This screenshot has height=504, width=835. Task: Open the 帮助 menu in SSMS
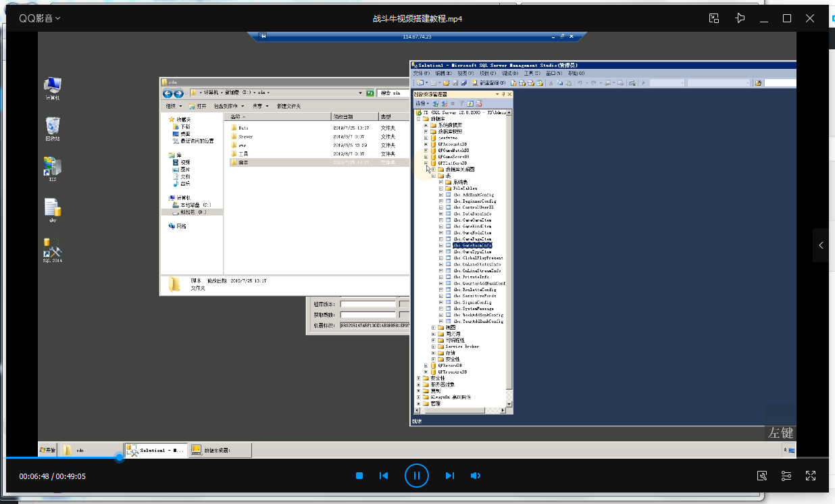pos(576,73)
